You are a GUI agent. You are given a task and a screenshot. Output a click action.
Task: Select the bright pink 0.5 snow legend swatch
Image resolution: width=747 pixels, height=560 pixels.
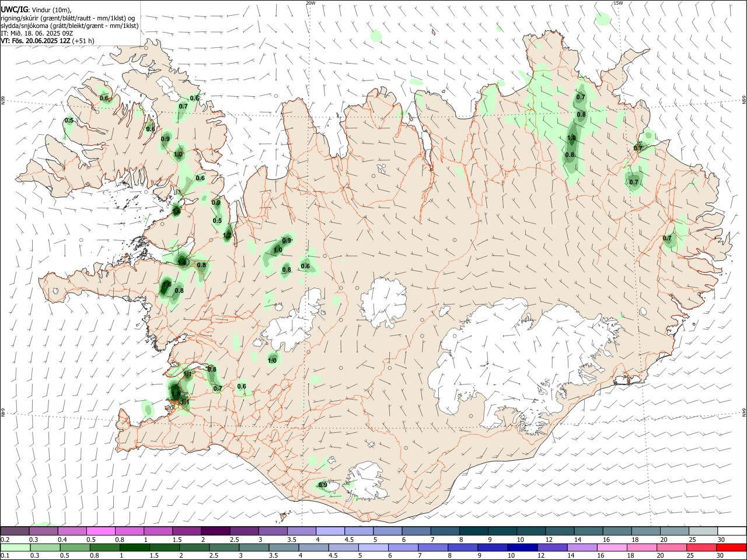click(100, 531)
